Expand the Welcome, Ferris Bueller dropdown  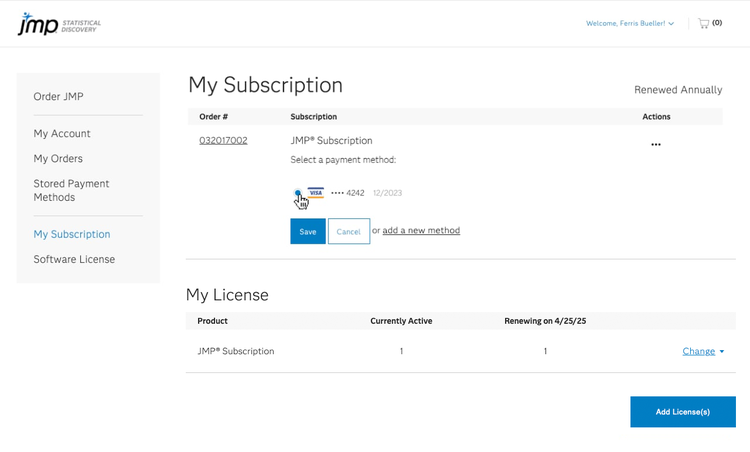coord(630,23)
